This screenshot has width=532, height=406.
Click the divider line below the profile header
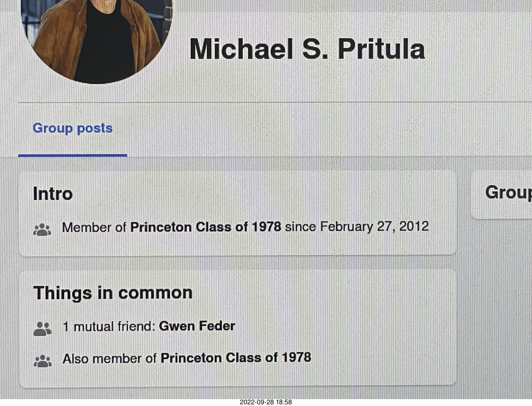275,103
